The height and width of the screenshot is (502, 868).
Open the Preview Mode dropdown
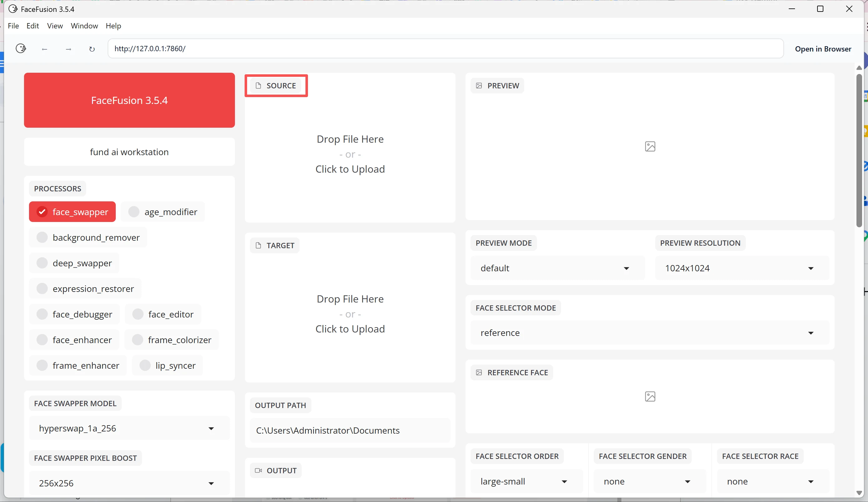(558, 268)
